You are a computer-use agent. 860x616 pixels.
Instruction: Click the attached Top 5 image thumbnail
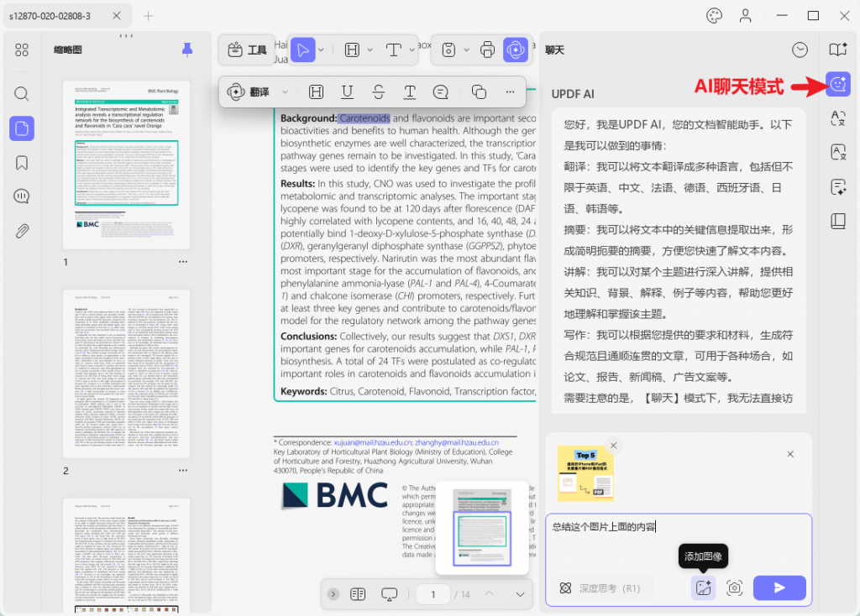pyautogui.click(x=585, y=473)
